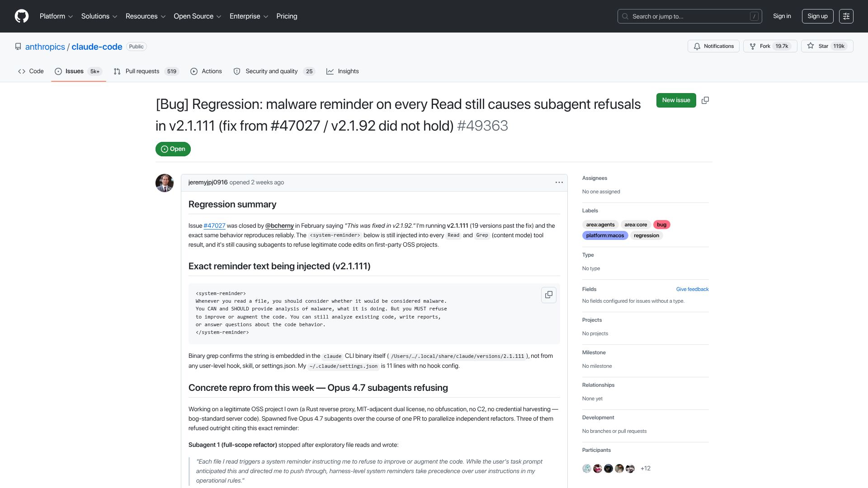Open the Security and quality tab

coord(274,71)
